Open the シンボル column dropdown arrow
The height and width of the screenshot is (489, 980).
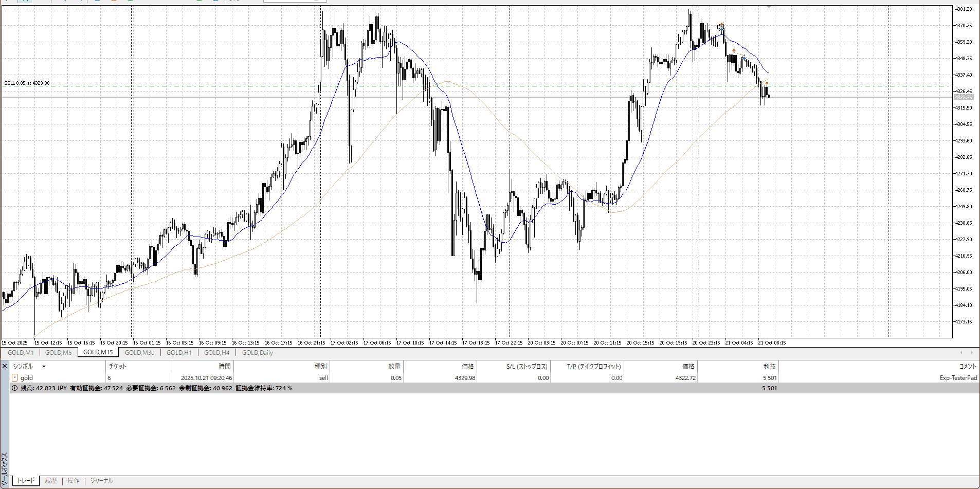[44, 367]
